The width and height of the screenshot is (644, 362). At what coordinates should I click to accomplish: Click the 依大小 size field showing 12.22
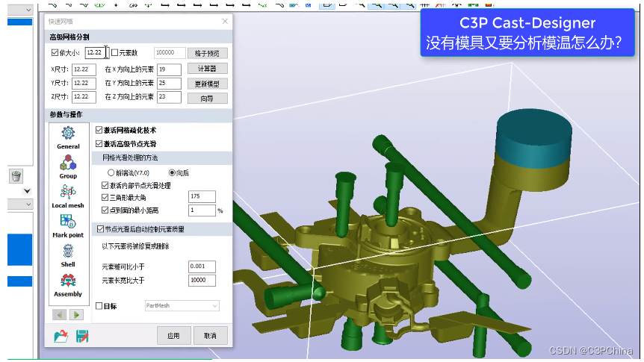[96, 52]
